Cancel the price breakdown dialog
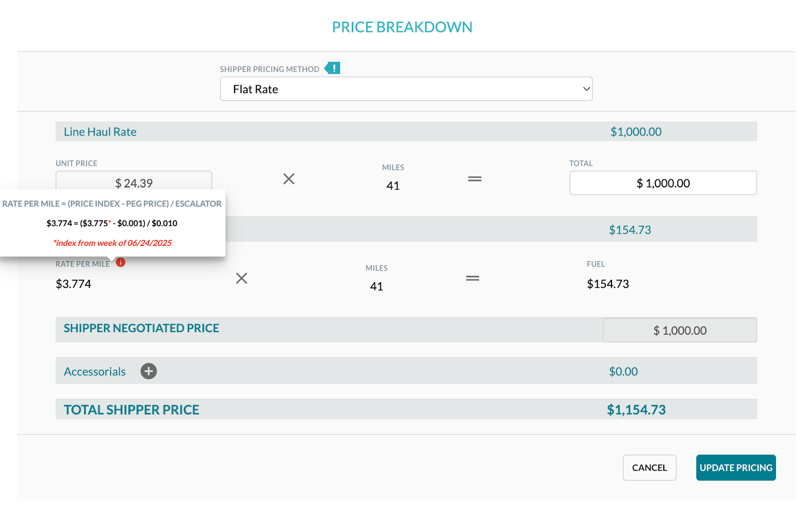The image size is (812, 518). point(650,468)
